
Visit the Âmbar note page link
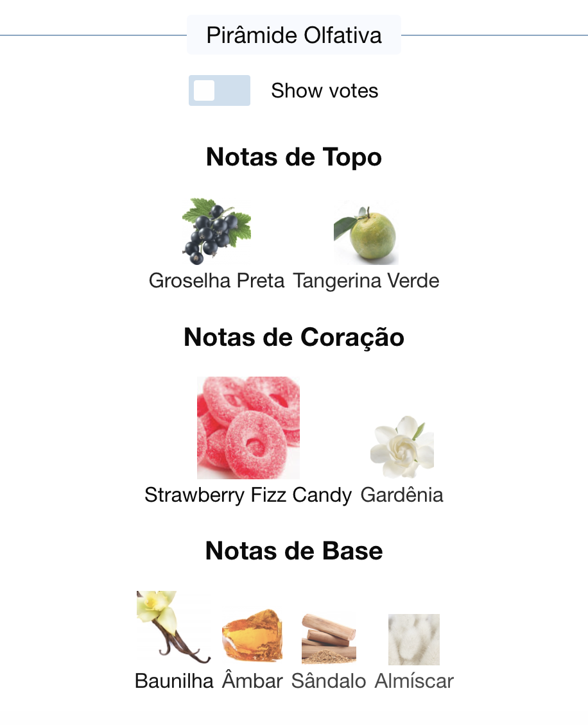point(252,681)
